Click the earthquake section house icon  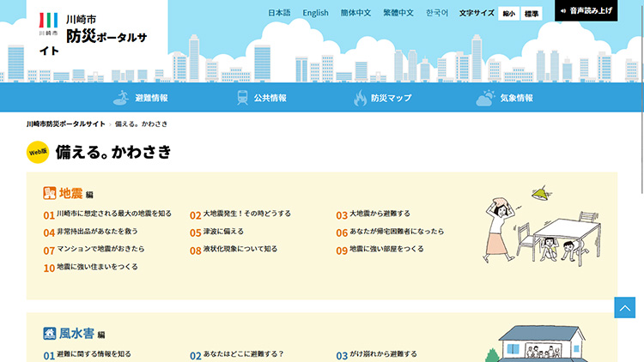50,193
